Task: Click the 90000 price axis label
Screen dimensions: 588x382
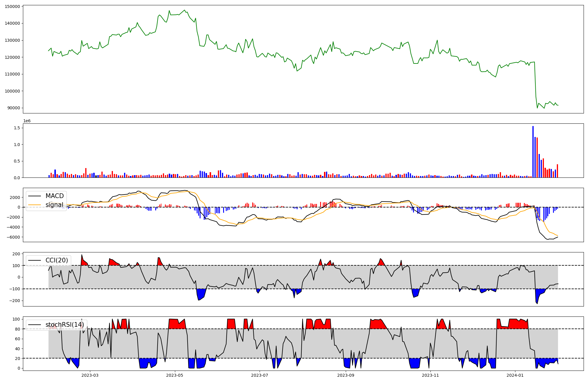Action: pyautogui.click(x=14, y=108)
